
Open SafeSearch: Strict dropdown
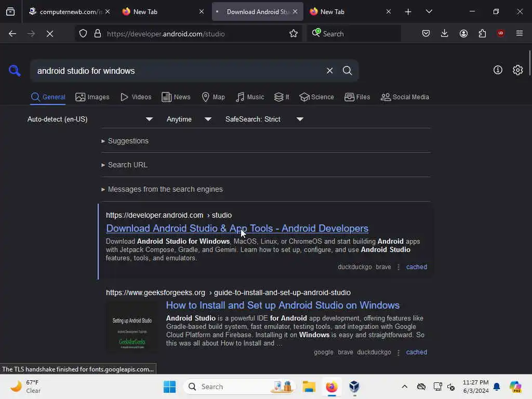click(264, 119)
